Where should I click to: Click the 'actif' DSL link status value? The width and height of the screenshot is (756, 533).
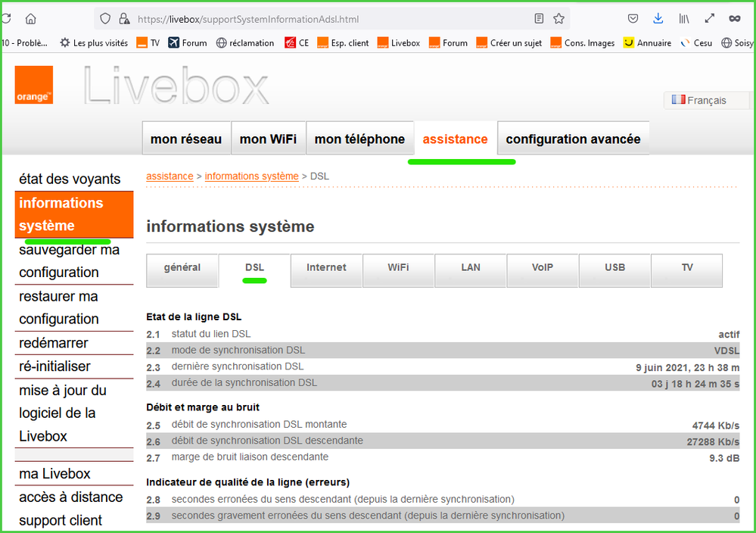(729, 335)
